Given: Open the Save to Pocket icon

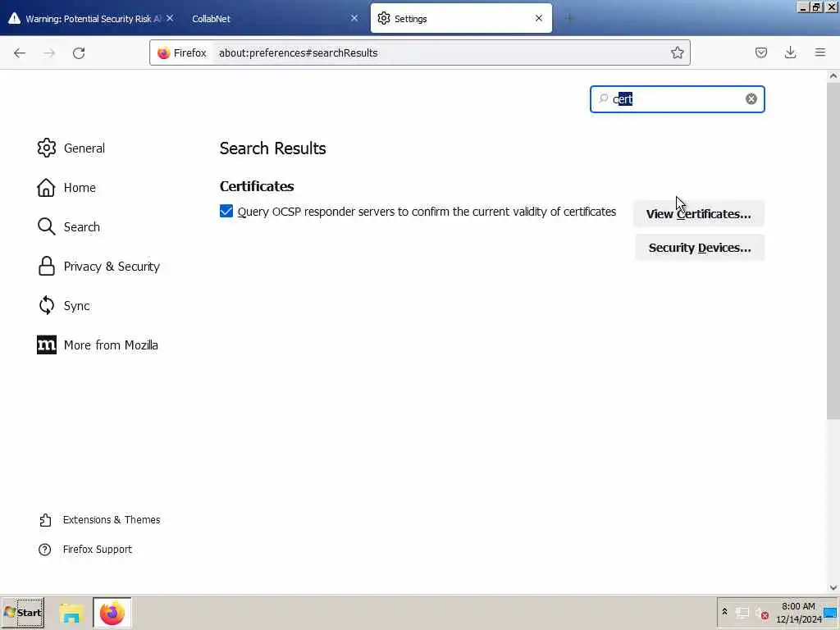Looking at the screenshot, I should click(760, 52).
